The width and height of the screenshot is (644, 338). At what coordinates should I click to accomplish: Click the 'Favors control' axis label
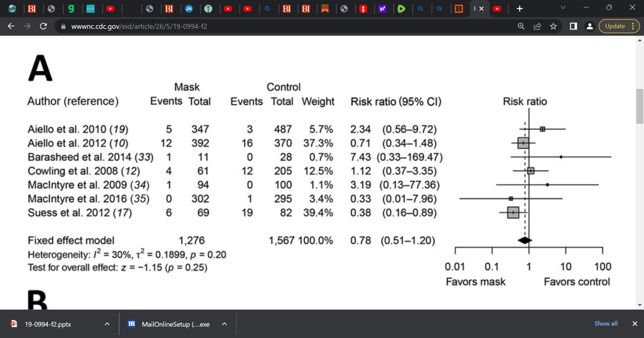(577, 282)
